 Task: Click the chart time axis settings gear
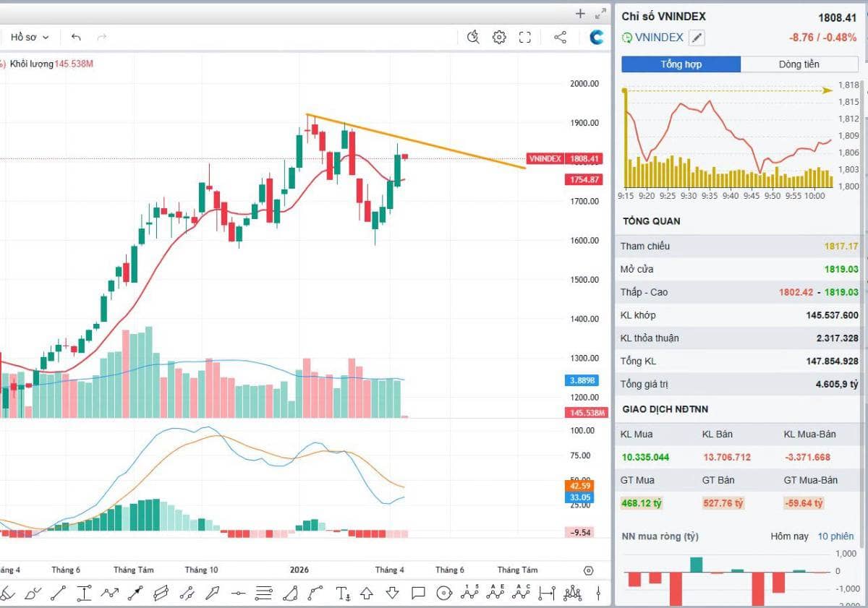coord(588,570)
